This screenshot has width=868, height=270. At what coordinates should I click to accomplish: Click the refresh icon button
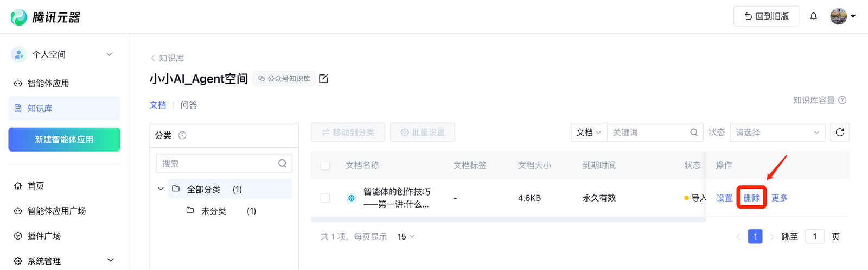839,133
